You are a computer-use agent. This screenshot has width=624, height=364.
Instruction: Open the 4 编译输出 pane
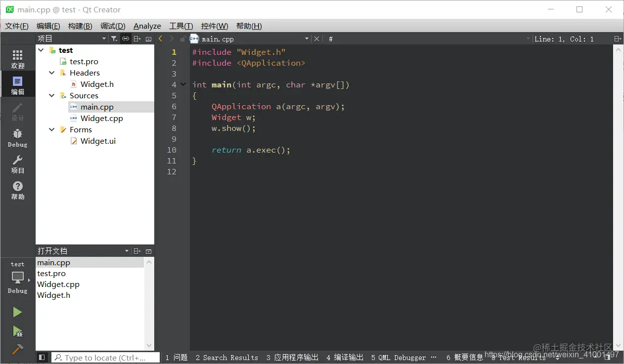point(345,358)
